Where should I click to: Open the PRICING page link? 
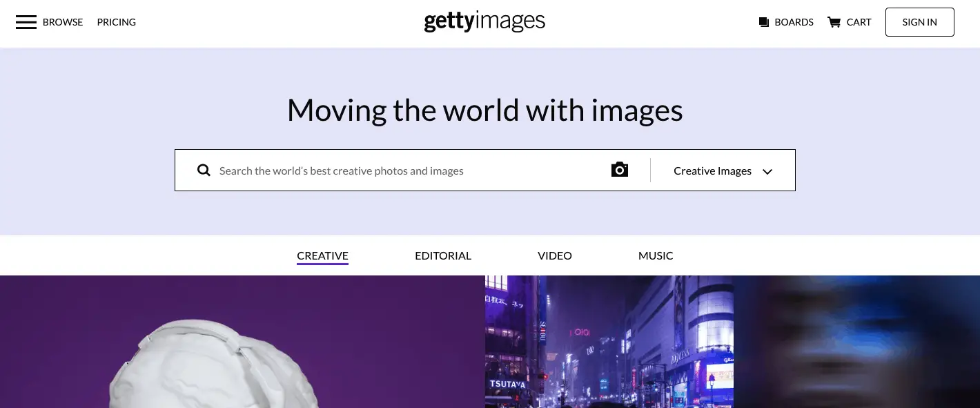[x=117, y=22]
